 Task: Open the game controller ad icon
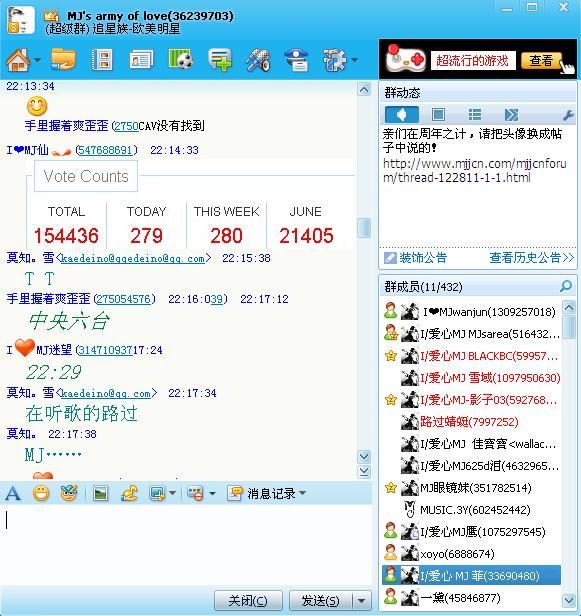(x=405, y=59)
